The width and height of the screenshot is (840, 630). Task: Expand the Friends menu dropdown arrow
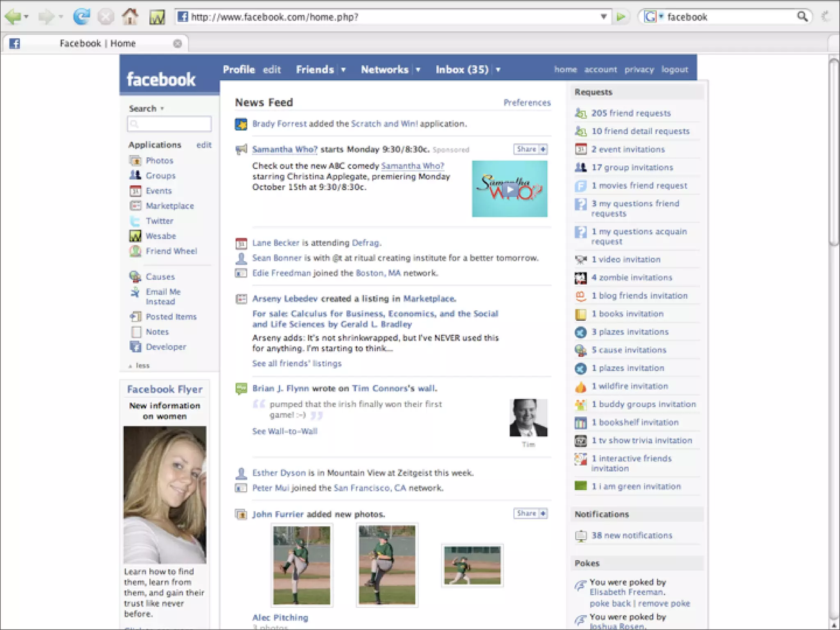[x=343, y=70]
